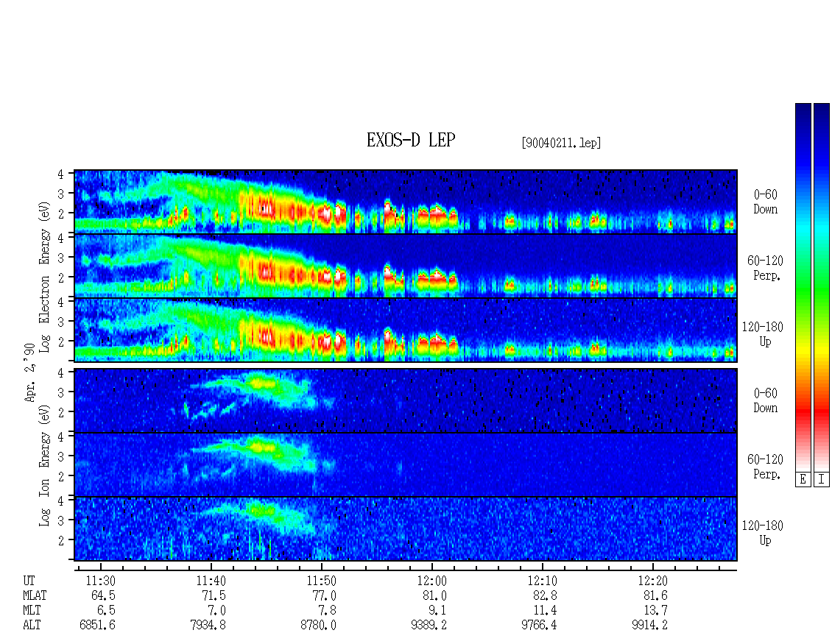Screen dimensions: 832x644
Task: Click the 12:00 time axis label
Action: pos(432,581)
